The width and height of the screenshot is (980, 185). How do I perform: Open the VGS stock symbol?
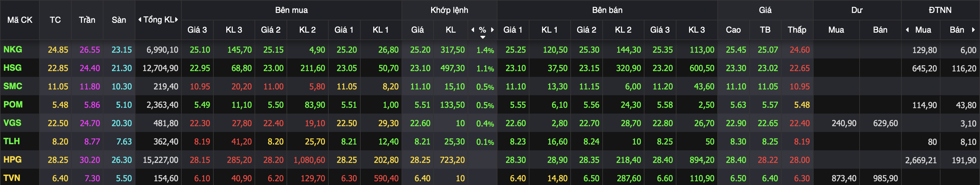point(12,123)
